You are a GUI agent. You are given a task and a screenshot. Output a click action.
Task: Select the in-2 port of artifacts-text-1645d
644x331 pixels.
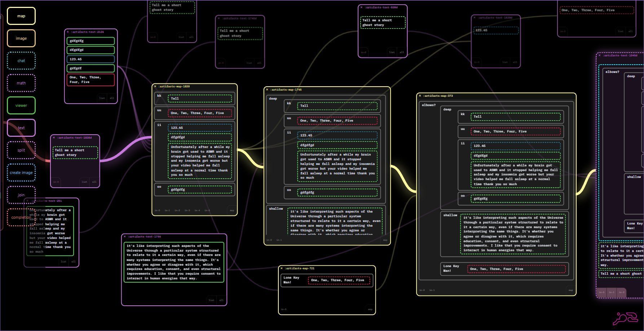[621, 292]
